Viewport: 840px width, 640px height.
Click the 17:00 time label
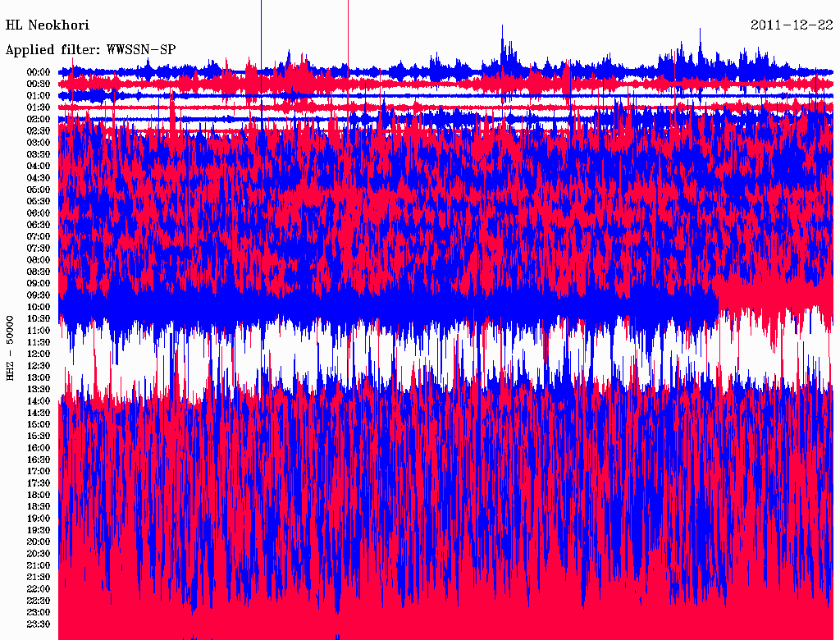(x=39, y=472)
